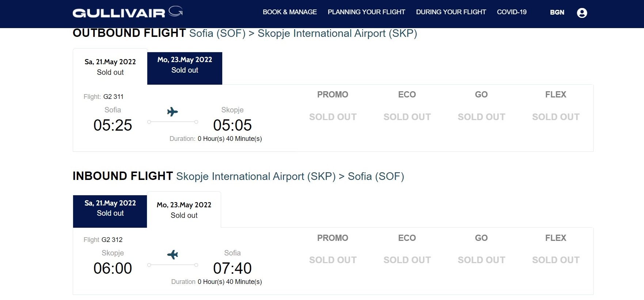Choose outbound ECO fare sold out option

click(x=407, y=117)
